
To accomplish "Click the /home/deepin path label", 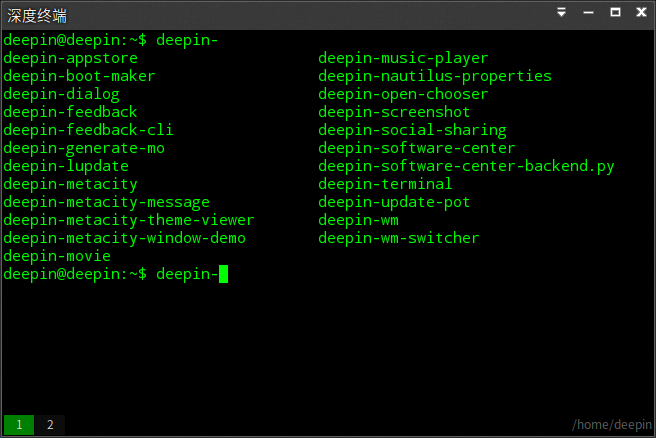I will coord(612,425).
